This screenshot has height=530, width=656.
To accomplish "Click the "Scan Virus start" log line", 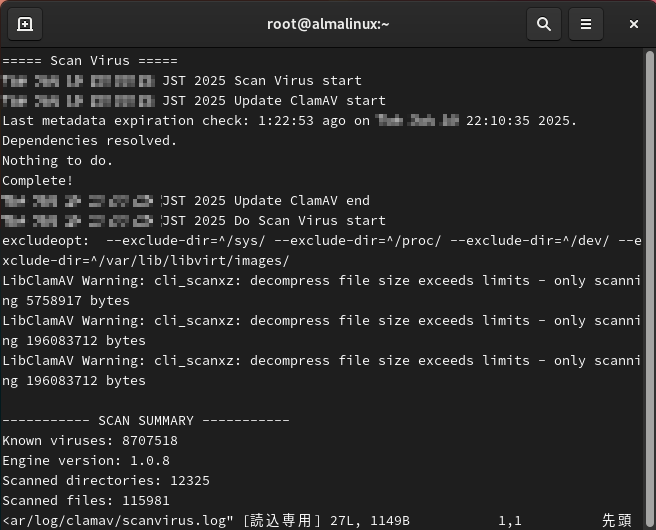I will click(x=262, y=81).
